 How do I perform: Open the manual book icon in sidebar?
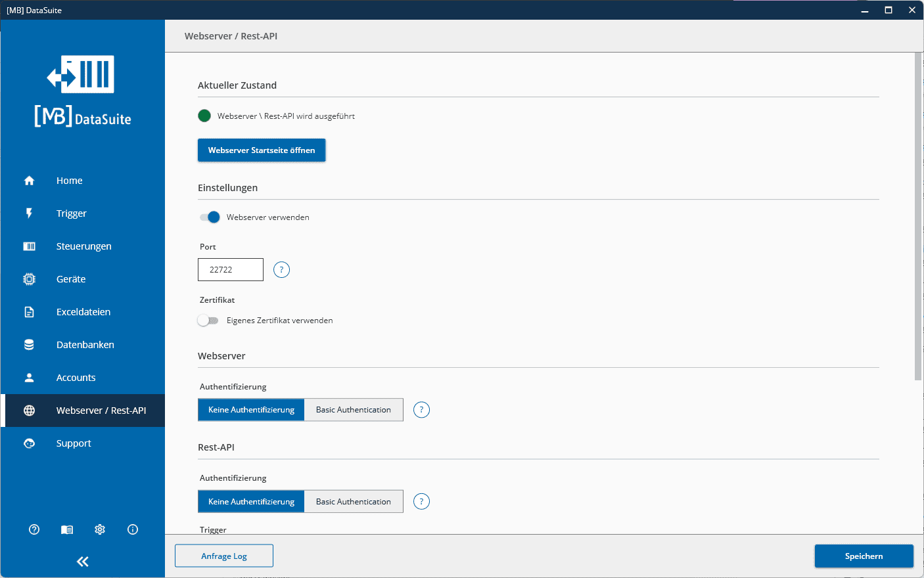click(x=67, y=529)
